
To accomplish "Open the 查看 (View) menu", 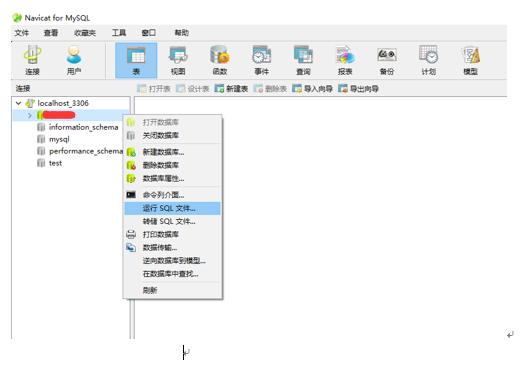I will click(x=51, y=33).
